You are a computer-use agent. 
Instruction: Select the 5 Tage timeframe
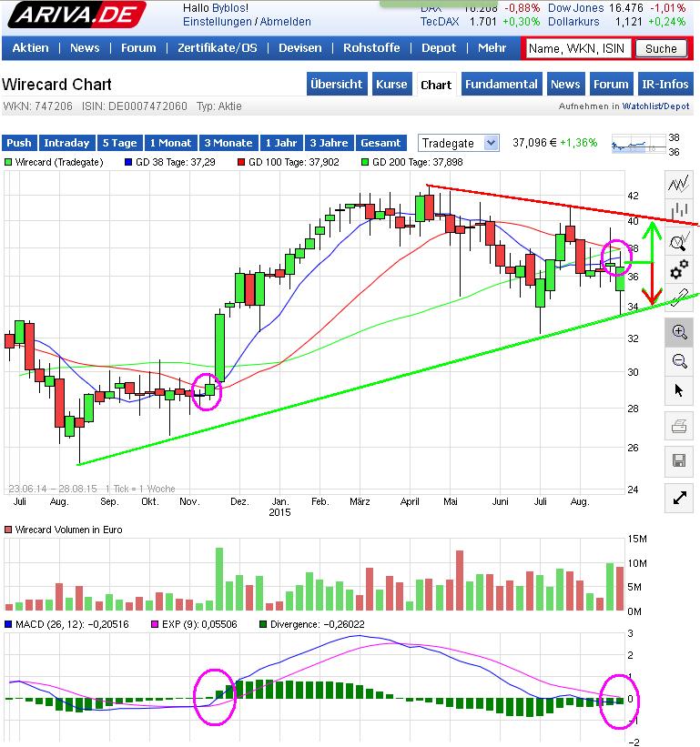[x=119, y=143]
